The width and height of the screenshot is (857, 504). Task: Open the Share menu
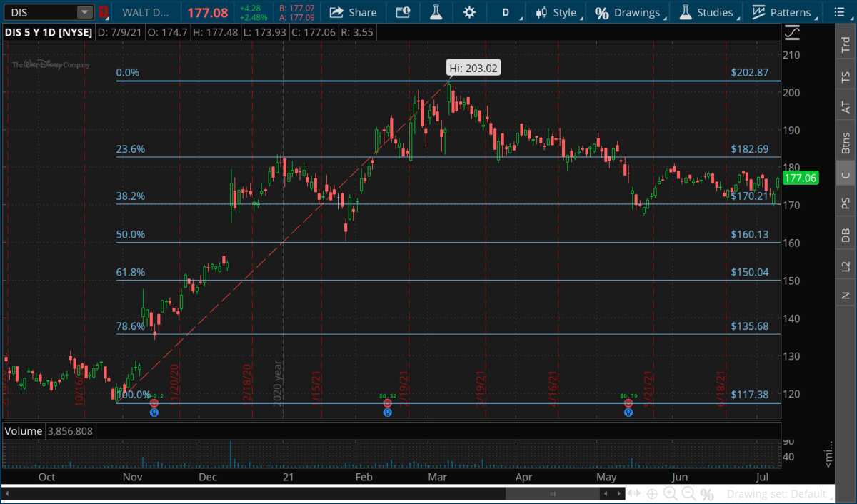[x=353, y=12]
